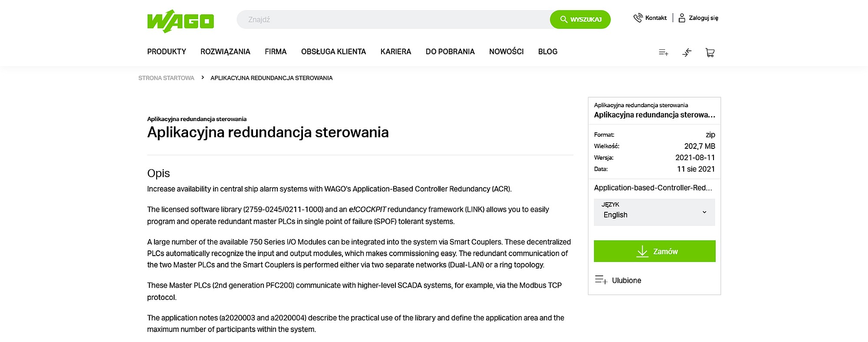Image resolution: width=868 pixels, height=342 pixels.
Task: Click the date value 11 sie 2021
Action: click(696, 169)
